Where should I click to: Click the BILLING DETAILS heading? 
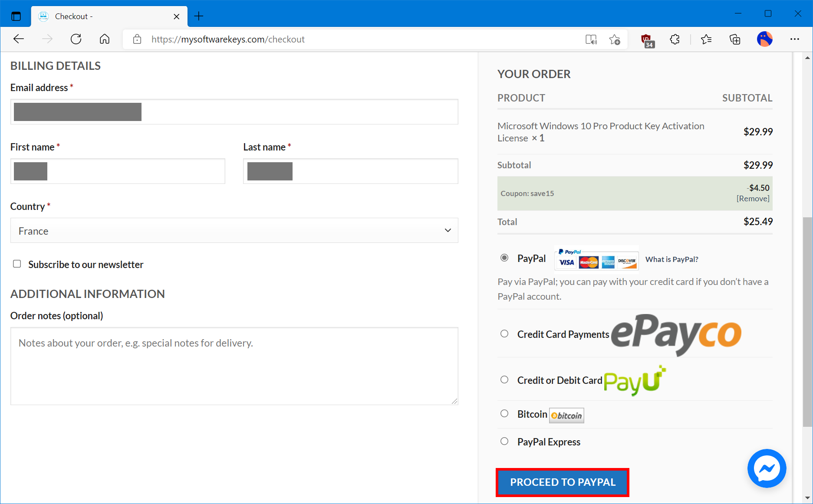56,66
